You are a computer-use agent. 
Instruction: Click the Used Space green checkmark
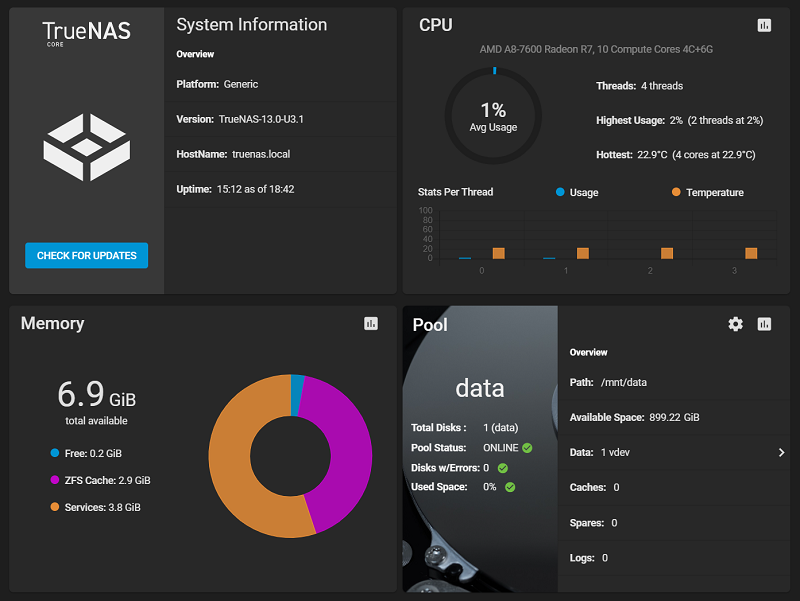[x=510, y=487]
